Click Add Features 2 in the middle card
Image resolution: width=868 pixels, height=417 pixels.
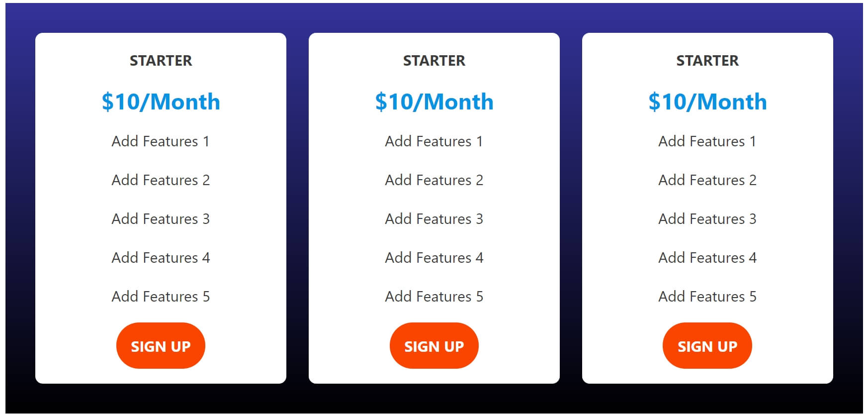click(434, 180)
